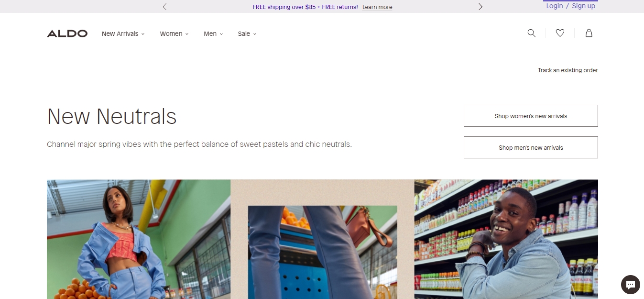The width and height of the screenshot is (644, 299).
Task: Expand the Men dropdown menu
Action: [x=213, y=33]
